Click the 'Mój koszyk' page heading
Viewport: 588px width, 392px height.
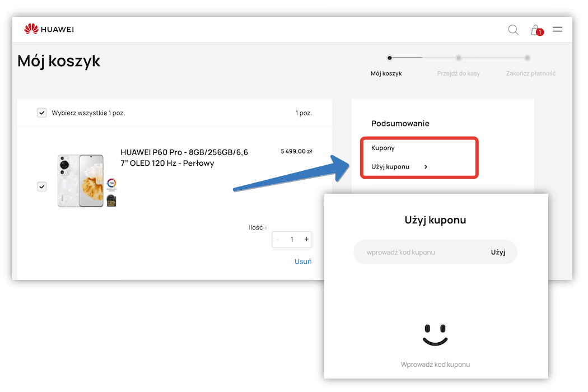[59, 61]
